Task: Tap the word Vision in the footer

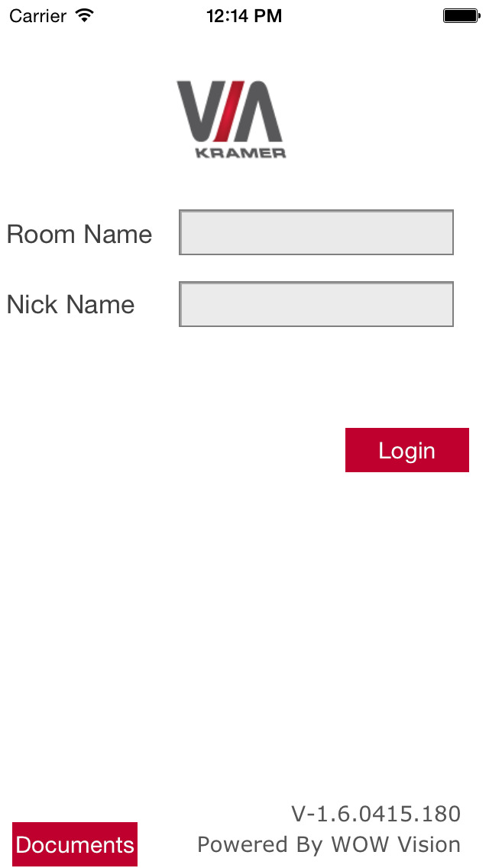Action: 426,845
